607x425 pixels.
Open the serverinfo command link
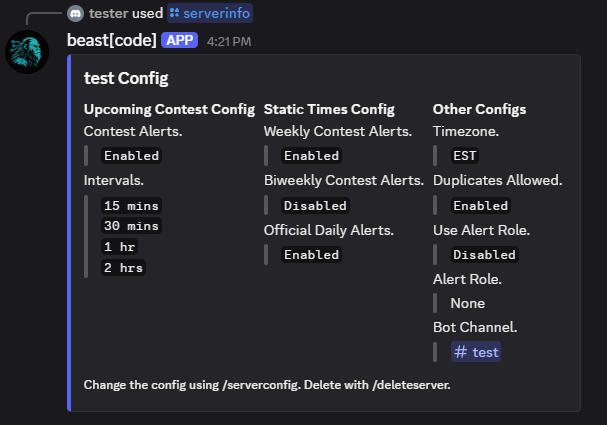click(210, 13)
